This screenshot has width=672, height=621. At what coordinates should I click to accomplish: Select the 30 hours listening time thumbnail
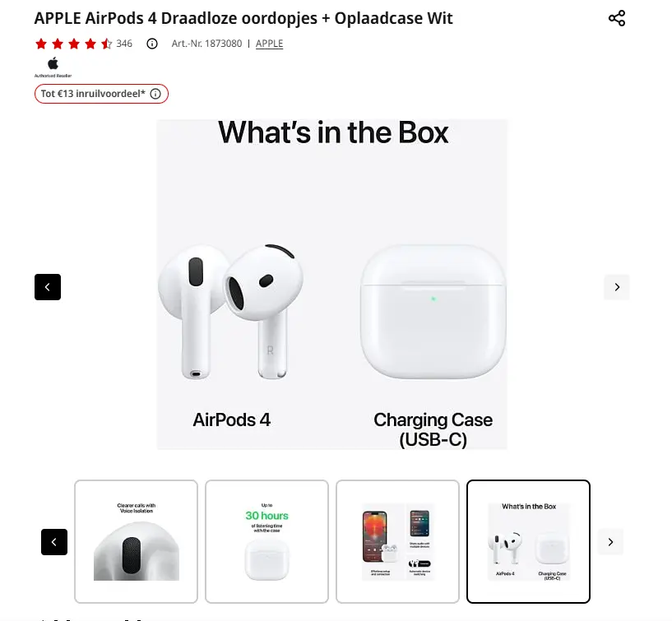[x=266, y=542]
